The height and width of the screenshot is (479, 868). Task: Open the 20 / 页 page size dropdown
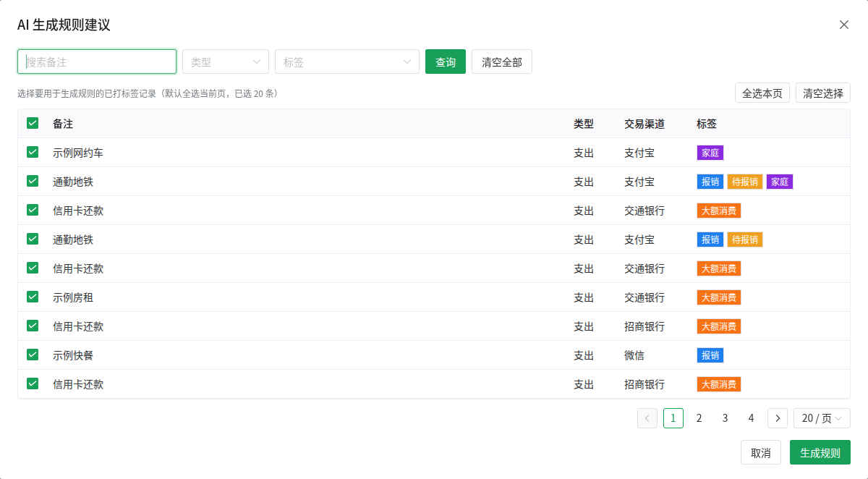(x=822, y=418)
